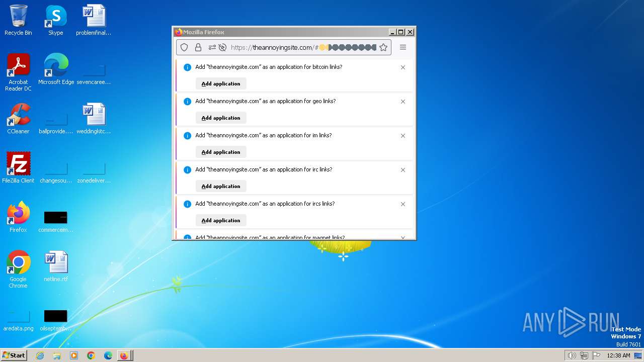Click the network tray icon
Viewport: 644px width, 362px height.
pos(584,355)
